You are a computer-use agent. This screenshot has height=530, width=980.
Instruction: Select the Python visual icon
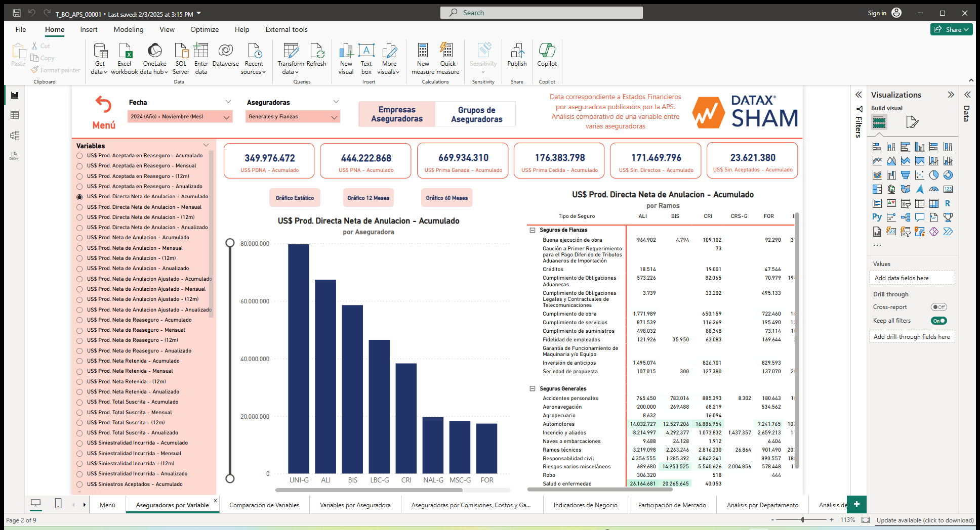[877, 217]
